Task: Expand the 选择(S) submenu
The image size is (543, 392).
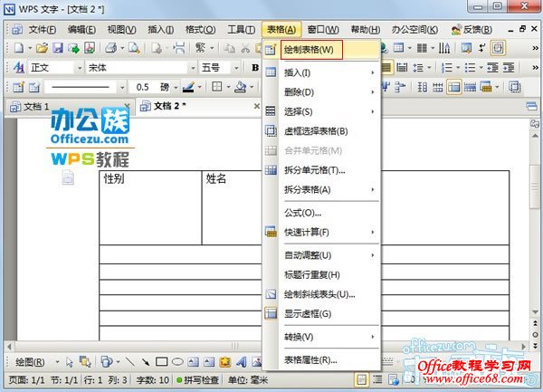Action: (x=373, y=111)
